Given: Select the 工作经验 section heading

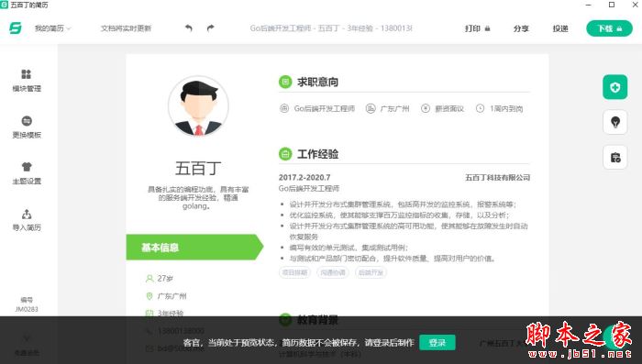Looking at the screenshot, I should click(317, 154).
